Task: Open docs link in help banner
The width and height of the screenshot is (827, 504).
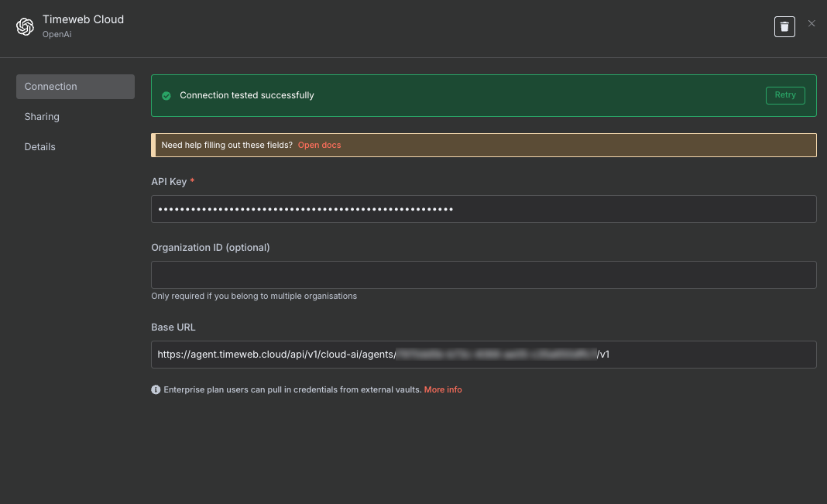Action: (x=319, y=145)
